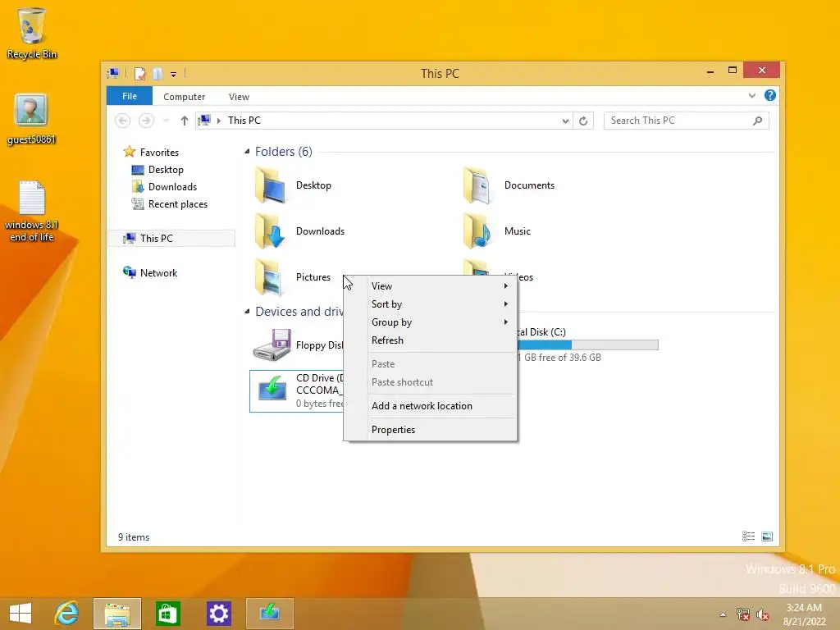Select the Pictures folder icon

point(269,277)
